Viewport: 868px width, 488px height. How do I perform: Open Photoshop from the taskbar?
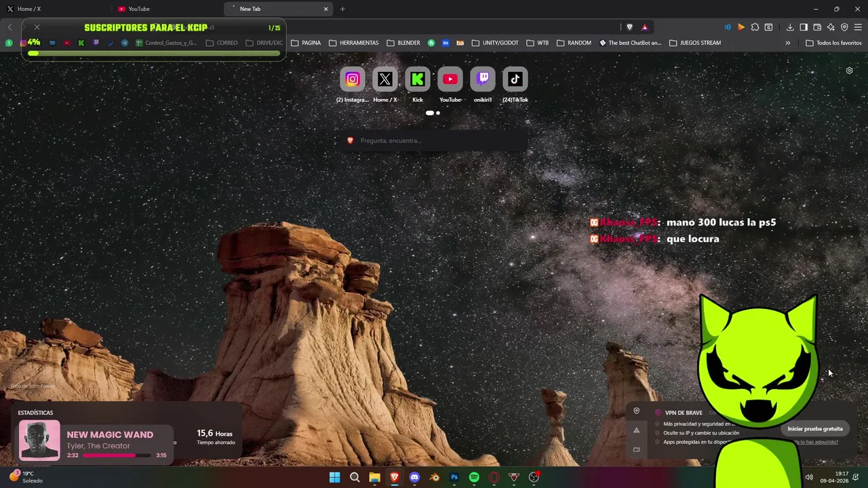coord(454,477)
